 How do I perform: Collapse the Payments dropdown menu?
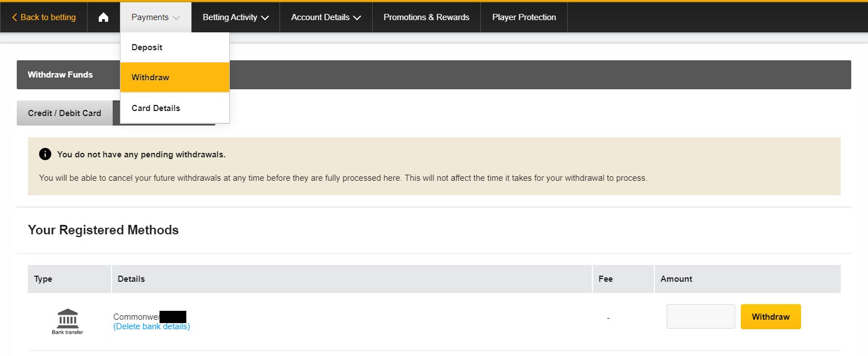click(155, 17)
